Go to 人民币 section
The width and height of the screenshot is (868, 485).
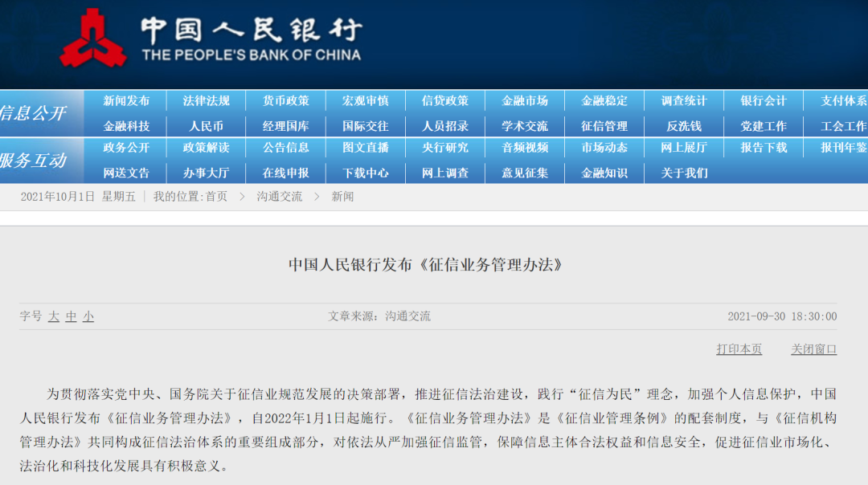coord(206,126)
